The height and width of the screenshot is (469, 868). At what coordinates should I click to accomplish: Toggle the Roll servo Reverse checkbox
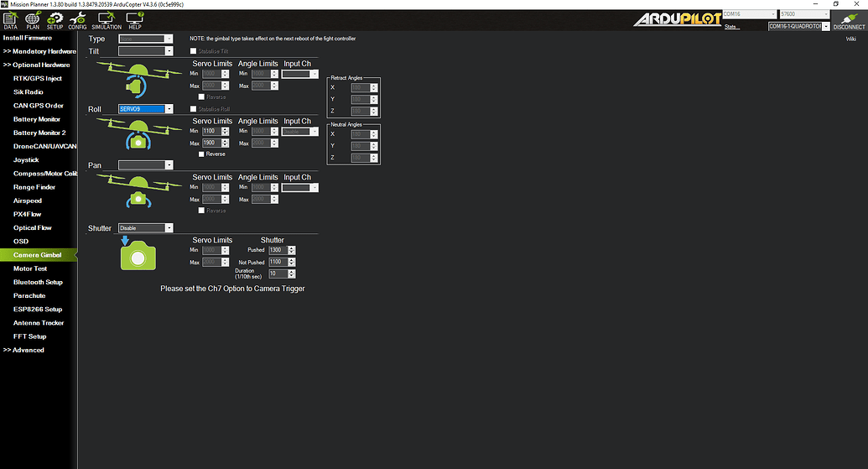click(201, 154)
